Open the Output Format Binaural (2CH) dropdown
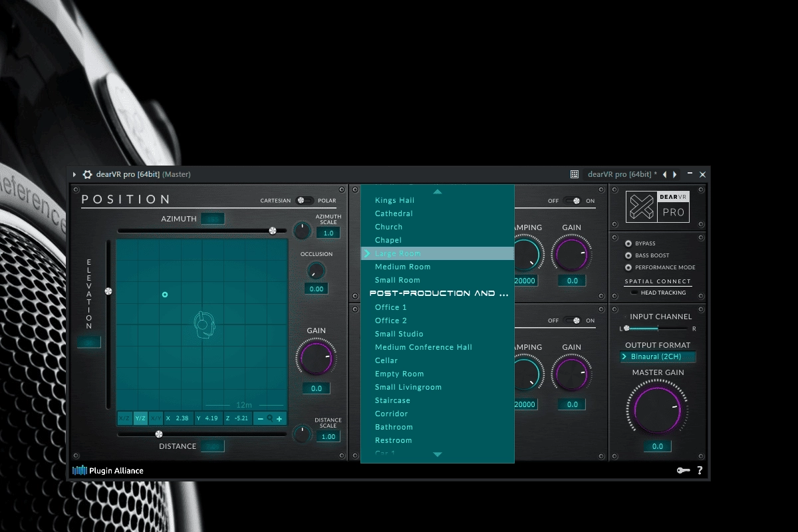Screen dimensions: 798x532 click(658, 357)
